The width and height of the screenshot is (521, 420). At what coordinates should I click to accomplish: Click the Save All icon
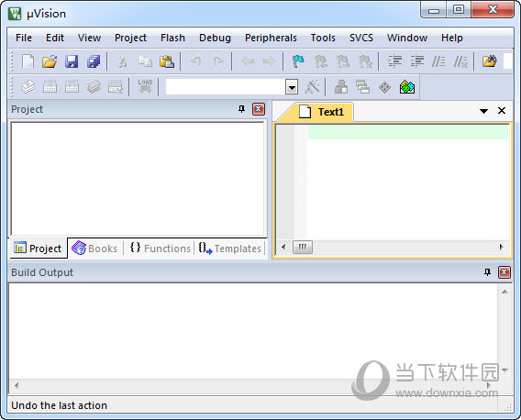pyautogui.click(x=94, y=61)
